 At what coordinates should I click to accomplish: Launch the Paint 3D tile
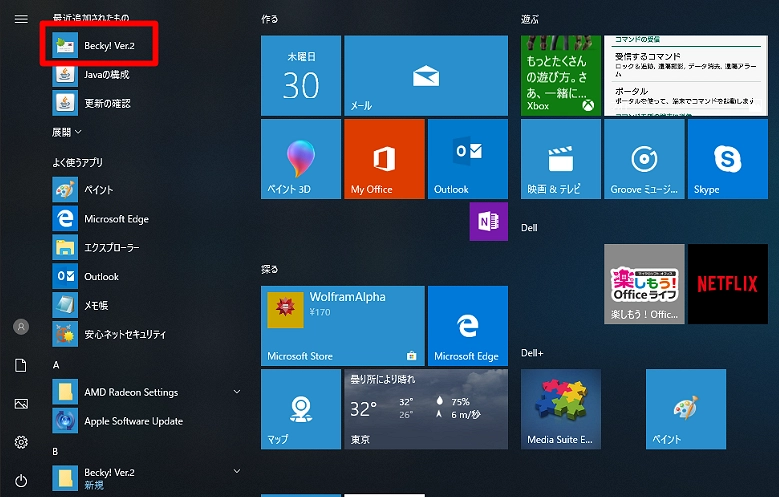300,159
